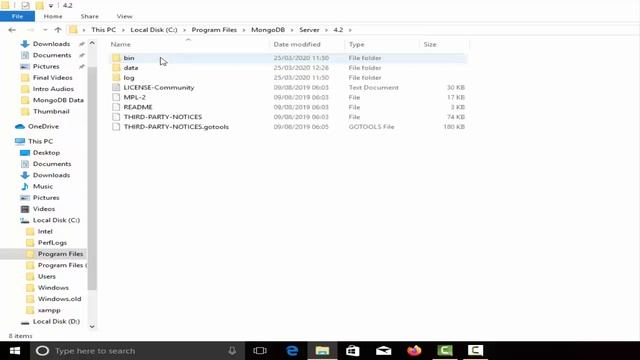Click the Windows Start button

(15, 351)
